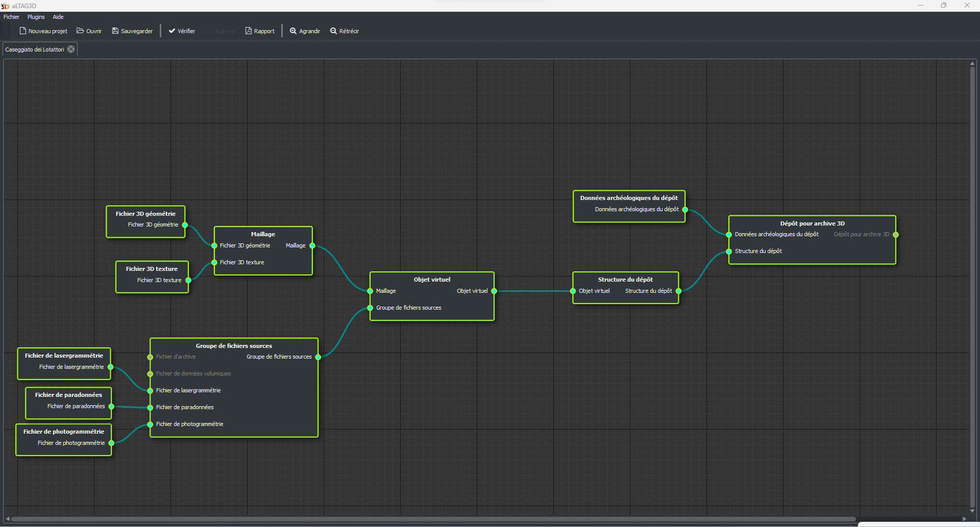Image resolution: width=980 pixels, height=527 pixels.
Task: Select the Caseggiato dei Lotattori tab
Action: pyautogui.click(x=35, y=49)
